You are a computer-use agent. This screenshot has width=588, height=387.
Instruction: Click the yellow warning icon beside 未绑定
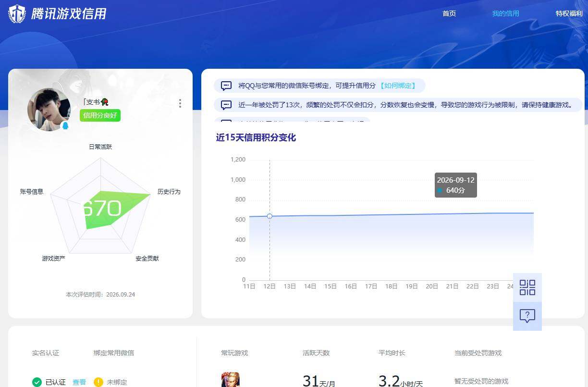(x=98, y=382)
